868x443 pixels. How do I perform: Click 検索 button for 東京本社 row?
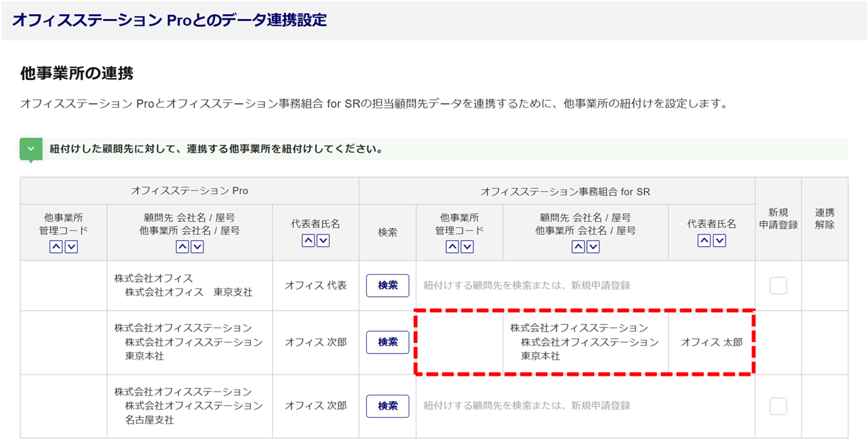tap(388, 343)
